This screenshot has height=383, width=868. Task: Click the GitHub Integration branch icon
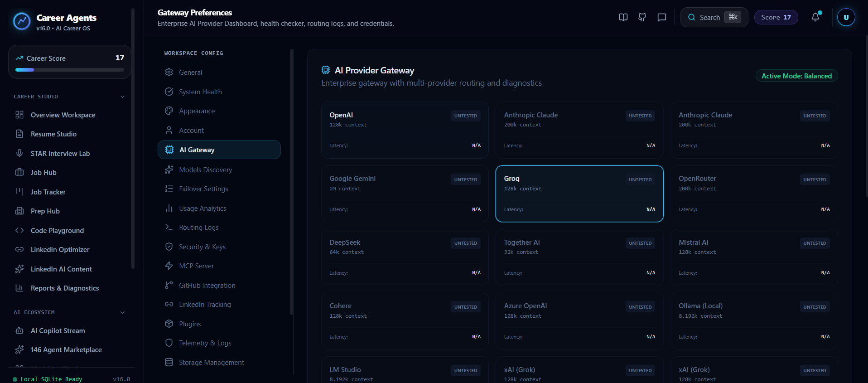point(169,285)
